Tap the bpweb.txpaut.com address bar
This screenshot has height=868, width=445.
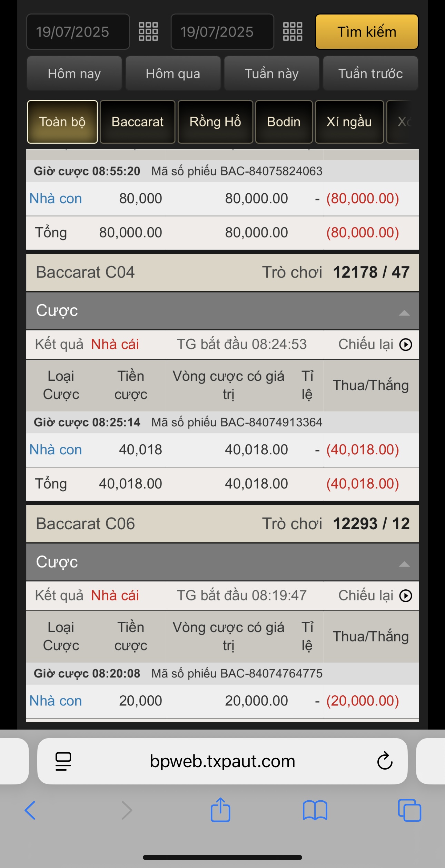tap(222, 761)
